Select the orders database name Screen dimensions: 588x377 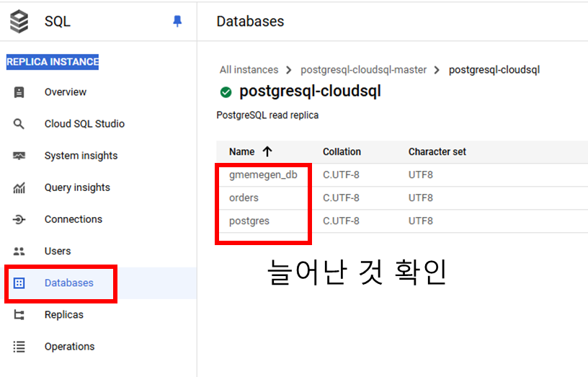coord(244,198)
